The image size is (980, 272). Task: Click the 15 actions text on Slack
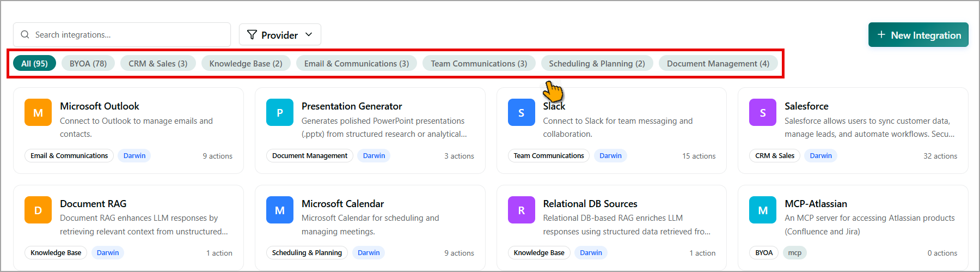click(x=699, y=156)
